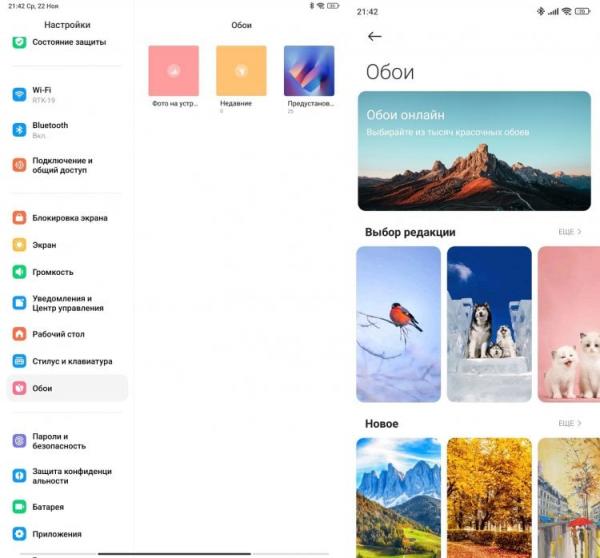Image resolution: width=600 pixels, height=558 pixels.
Task: Select the blue mountains valley wallpaper
Action: pyautogui.click(x=398, y=498)
